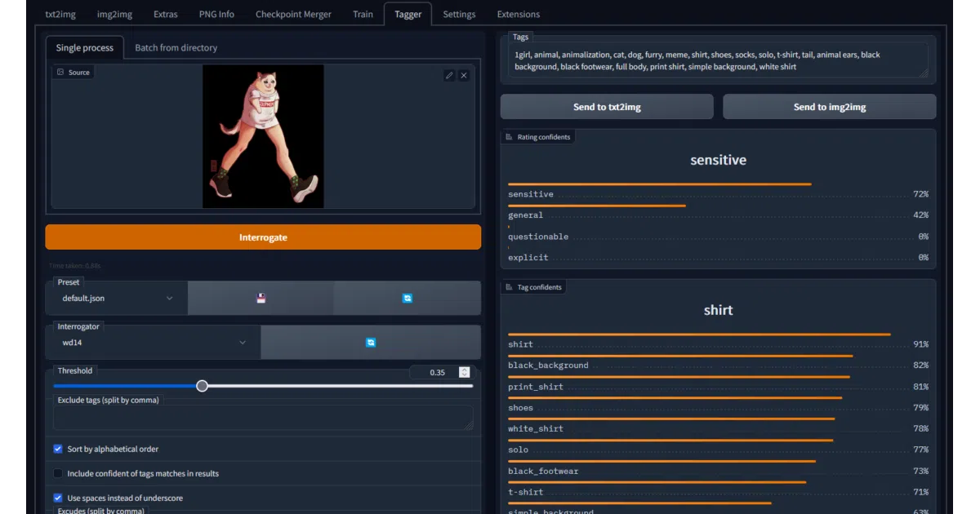Open the PNG Info tab
The width and height of the screenshot is (980, 514).
click(216, 14)
